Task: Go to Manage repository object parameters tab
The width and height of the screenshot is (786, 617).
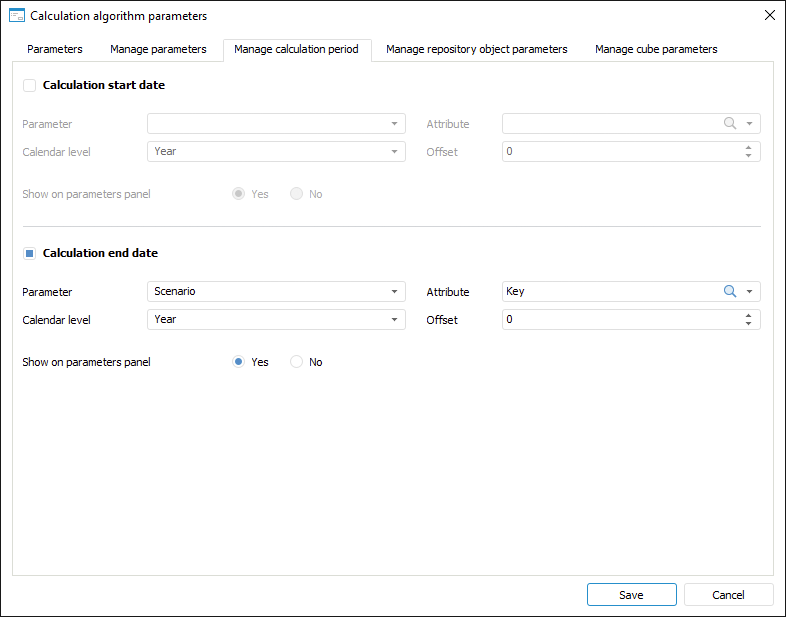Action: click(x=476, y=49)
